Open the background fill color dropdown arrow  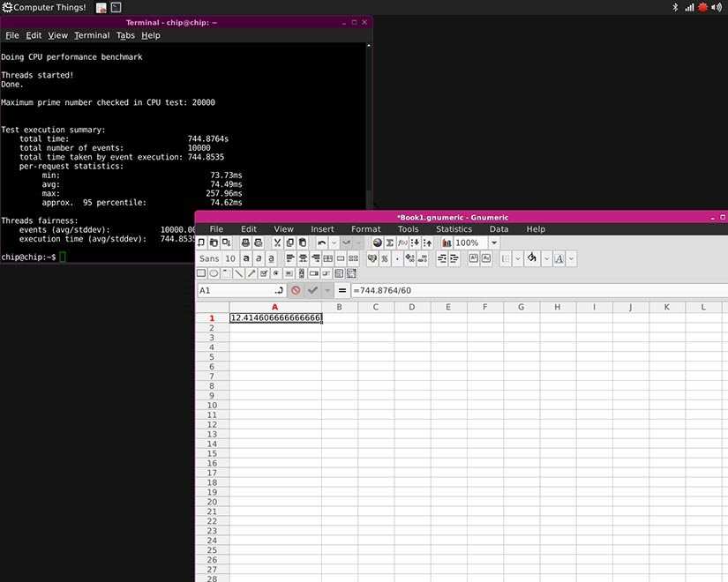click(x=543, y=258)
